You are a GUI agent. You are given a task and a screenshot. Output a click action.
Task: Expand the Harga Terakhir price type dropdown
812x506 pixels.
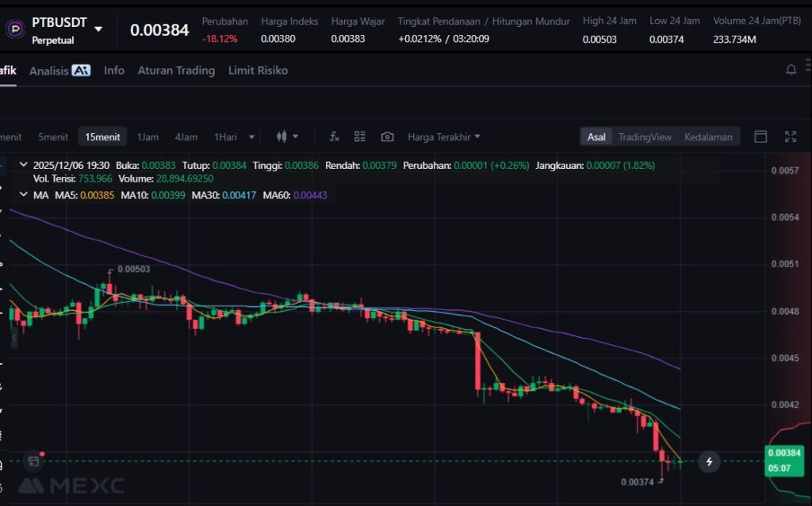444,136
